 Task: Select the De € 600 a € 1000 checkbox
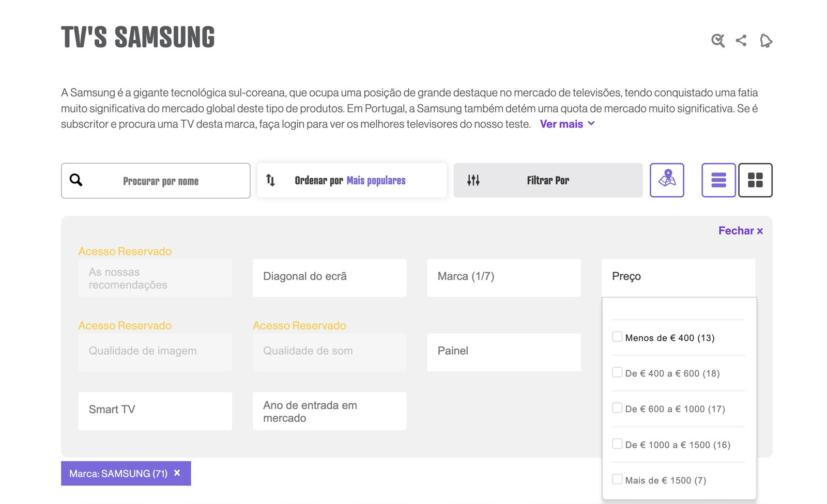click(617, 408)
